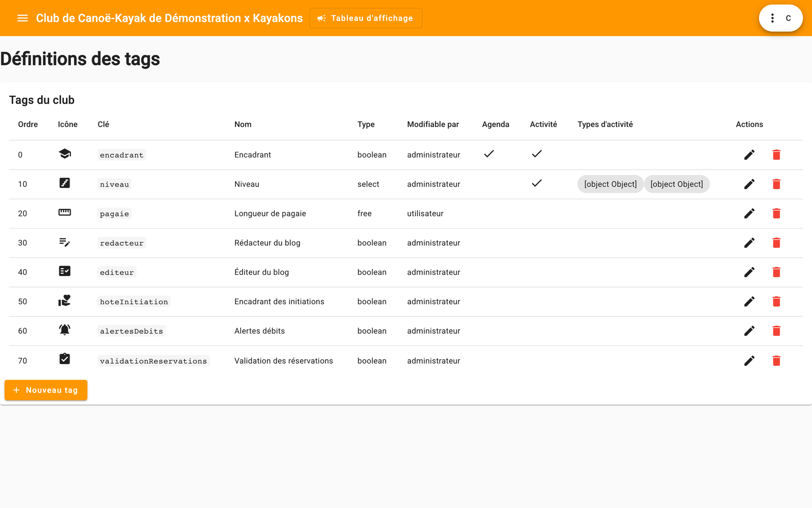Click the name Longueur de pagaie

(270, 214)
